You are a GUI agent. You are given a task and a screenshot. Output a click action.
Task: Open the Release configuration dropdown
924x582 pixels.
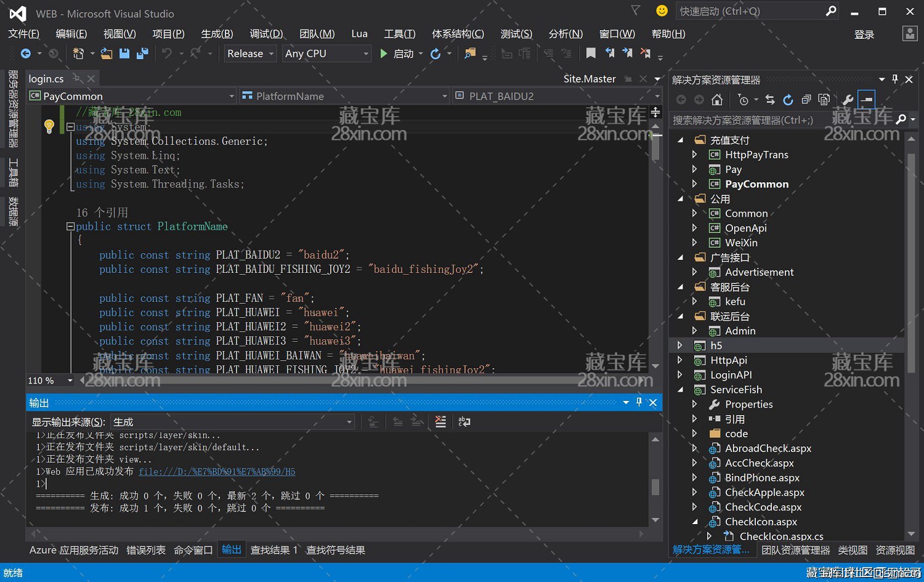[x=249, y=54]
